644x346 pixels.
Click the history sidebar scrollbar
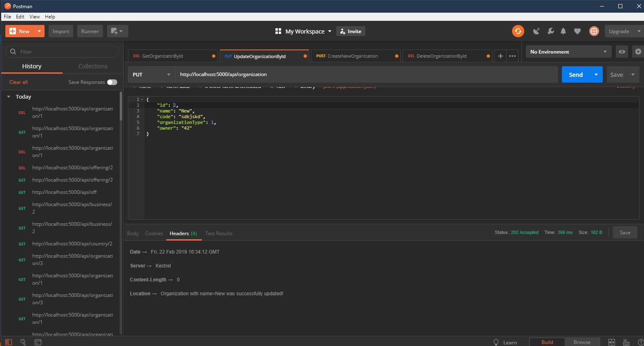tap(121, 106)
